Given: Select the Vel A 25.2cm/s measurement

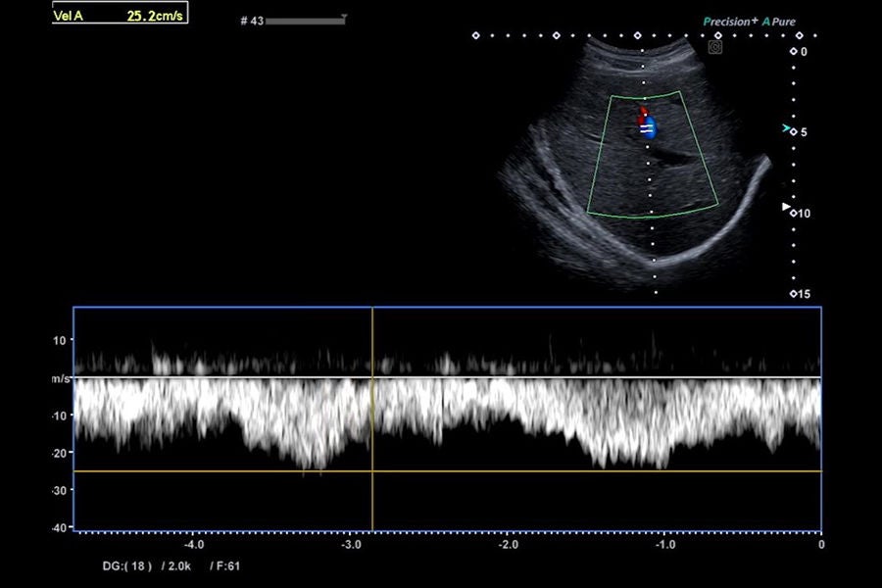Looking at the screenshot, I should [120, 14].
